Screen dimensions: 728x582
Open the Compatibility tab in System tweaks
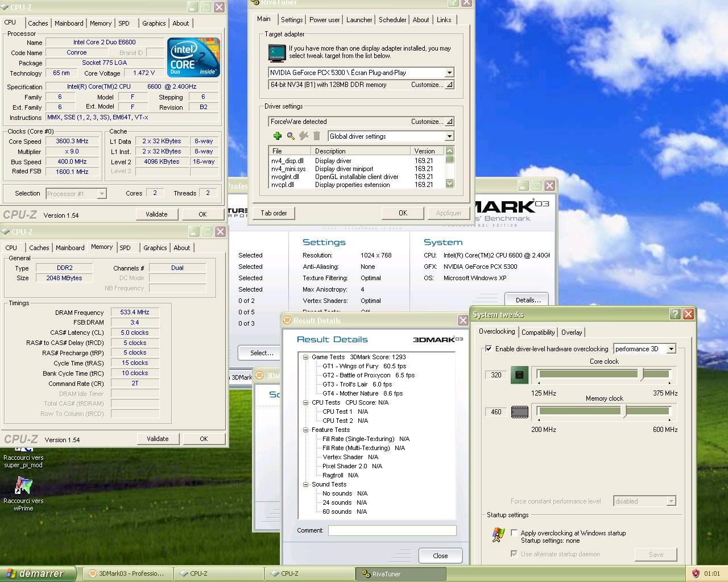pyautogui.click(x=538, y=332)
